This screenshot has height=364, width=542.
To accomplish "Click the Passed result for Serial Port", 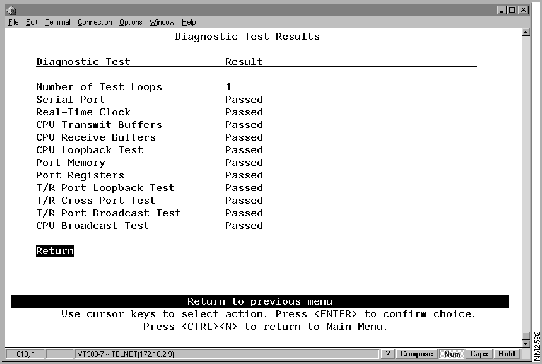I will pos(244,100).
